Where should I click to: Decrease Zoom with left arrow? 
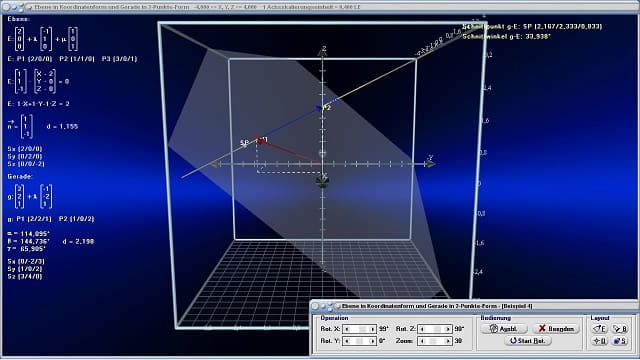[422, 341]
